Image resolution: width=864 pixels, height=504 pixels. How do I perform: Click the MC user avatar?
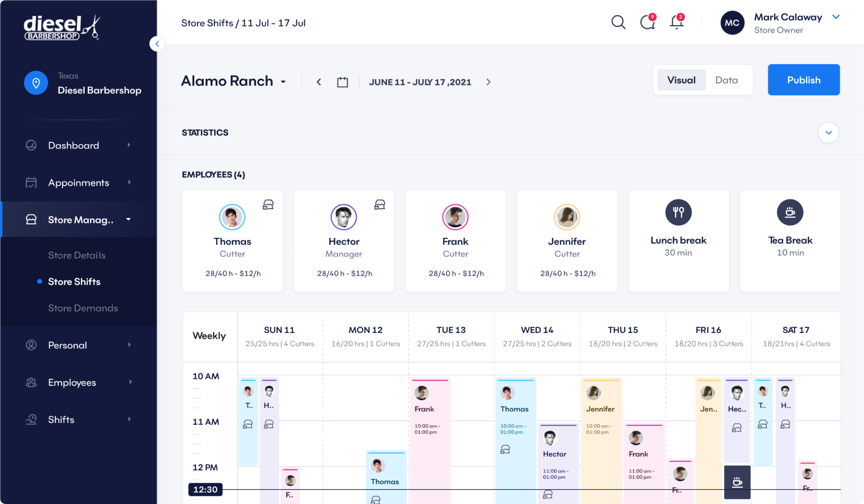(732, 23)
